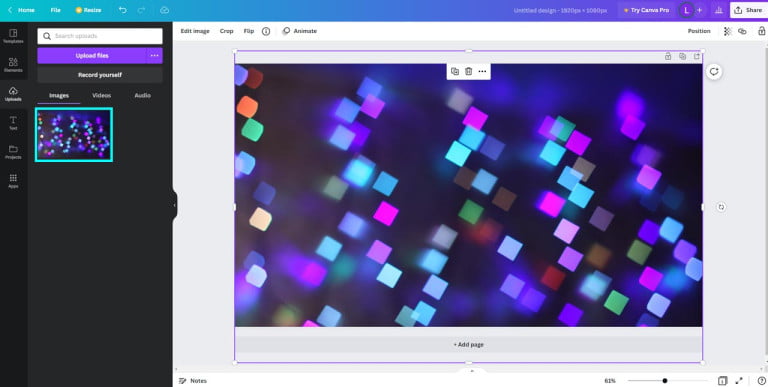Viewport: 768px width, 387px height.
Task: Open the Projects sidebar panel
Action: click(x=13, y=152)
